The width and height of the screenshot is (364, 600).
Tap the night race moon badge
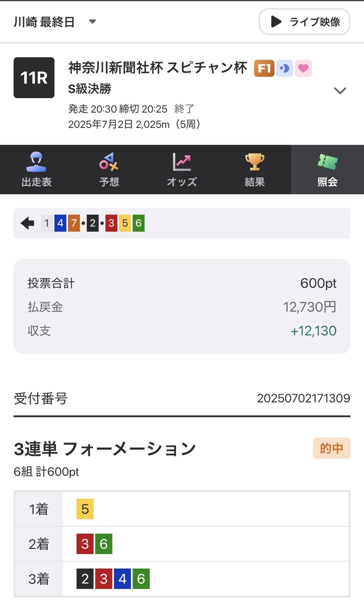284,68
